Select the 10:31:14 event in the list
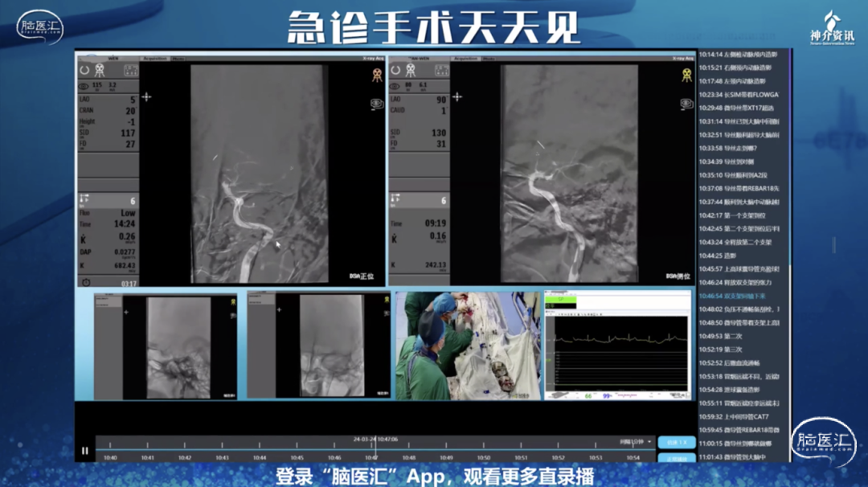The image size is (868, 487). click(x=739, y=121)
